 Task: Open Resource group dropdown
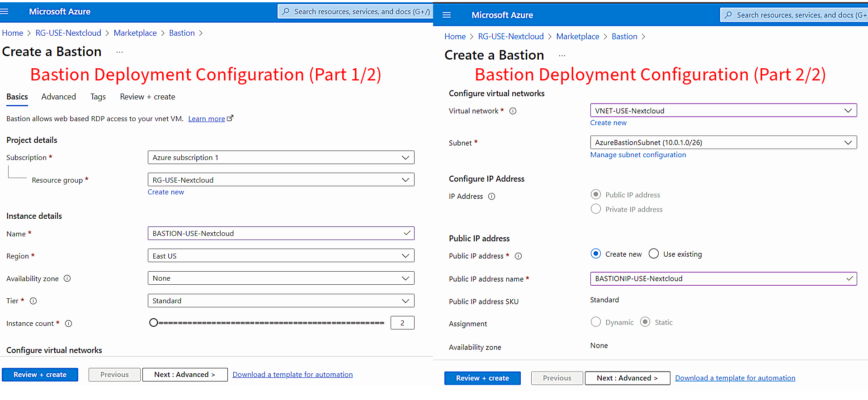point(281,180)
